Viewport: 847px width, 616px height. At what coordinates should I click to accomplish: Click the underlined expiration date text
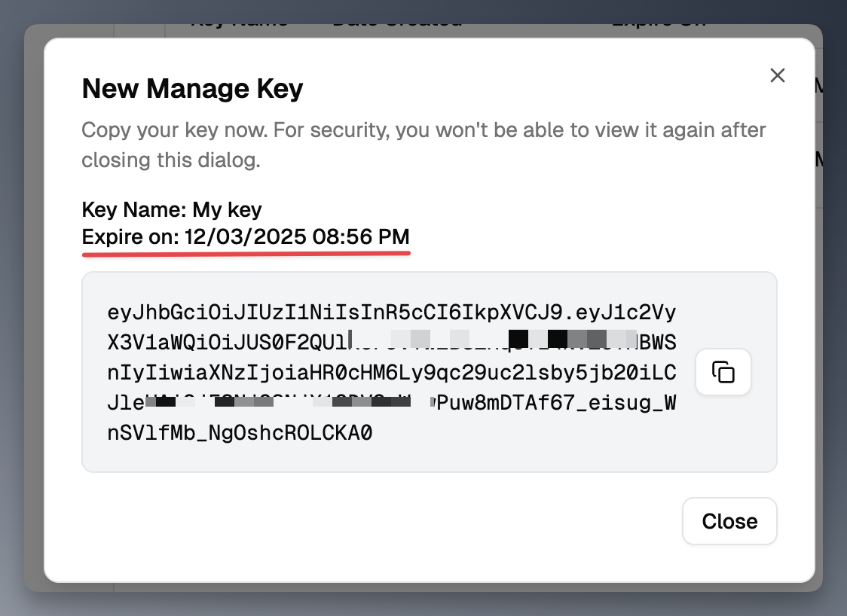(246, 237)
